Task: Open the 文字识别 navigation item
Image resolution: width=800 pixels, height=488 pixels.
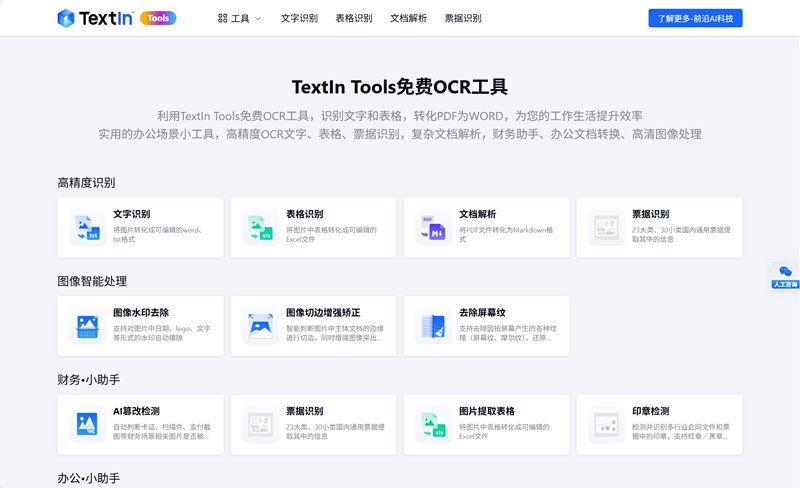Action: click(x=299, y=18)
